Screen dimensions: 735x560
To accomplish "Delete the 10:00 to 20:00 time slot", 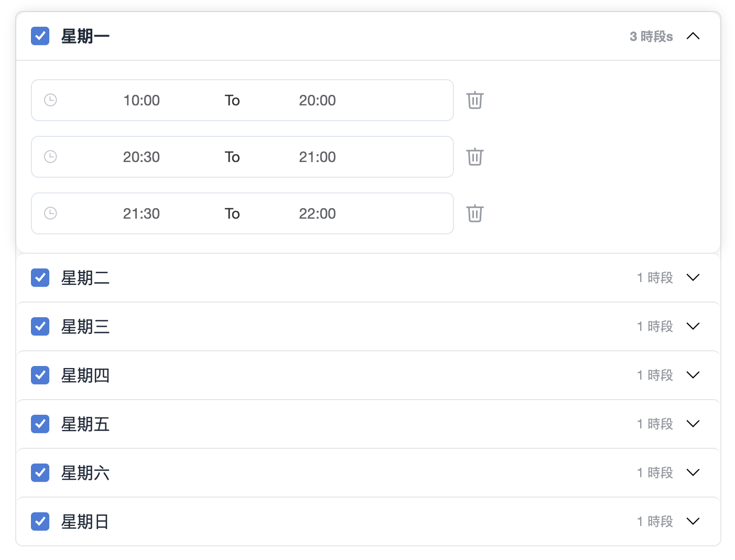I will 475,100.
